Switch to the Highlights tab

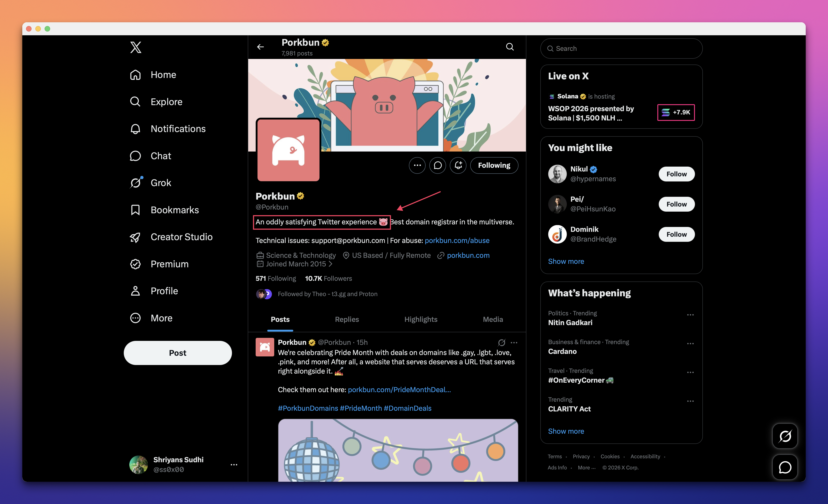point(421,319)
